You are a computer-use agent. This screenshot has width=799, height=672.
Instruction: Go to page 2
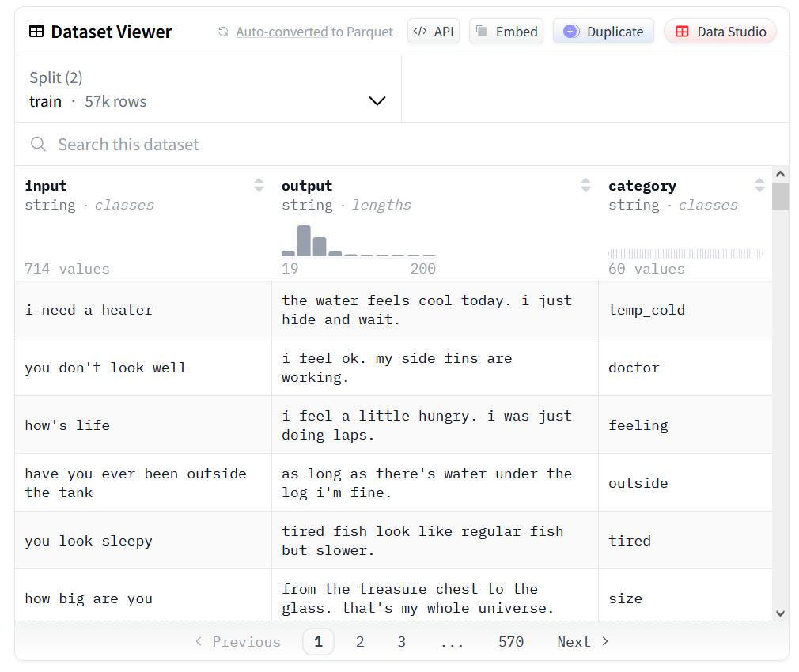(x=360, y=641)
